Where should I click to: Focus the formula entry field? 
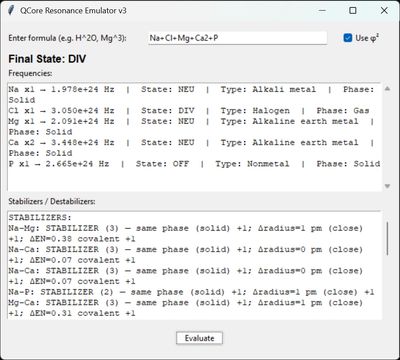[237, 38]
